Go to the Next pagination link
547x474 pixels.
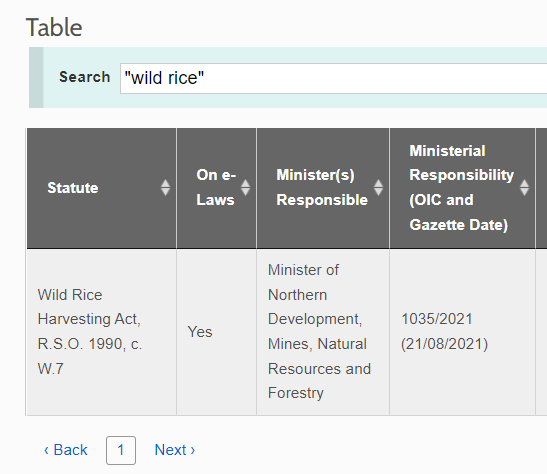click(x=175, y=450)
